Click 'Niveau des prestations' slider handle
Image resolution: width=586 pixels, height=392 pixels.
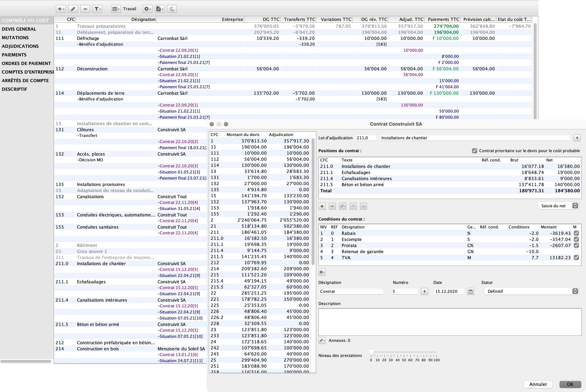click(x=371, y=352)
